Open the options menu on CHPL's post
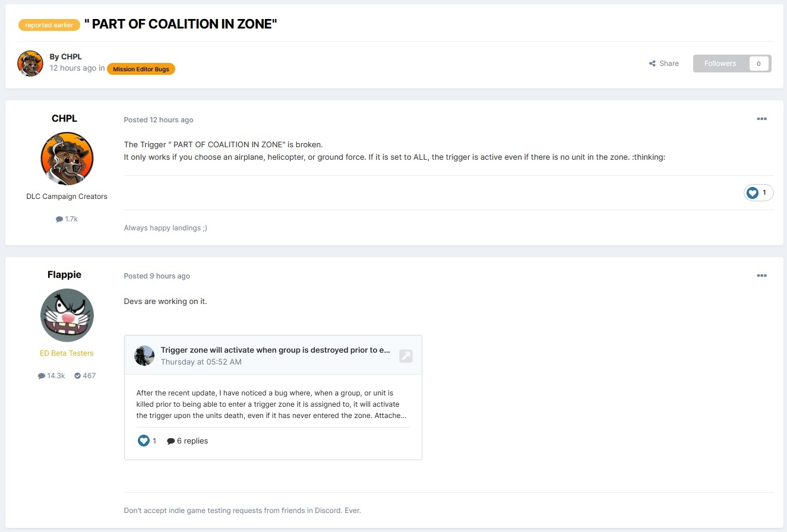The image size is (787, 532). (x=761, y=119)
